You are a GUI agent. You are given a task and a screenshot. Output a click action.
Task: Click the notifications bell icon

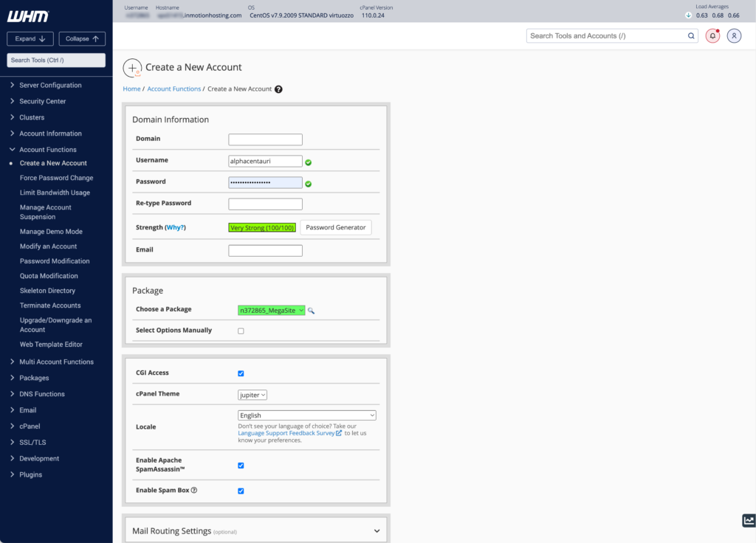(x=712, y=35)
